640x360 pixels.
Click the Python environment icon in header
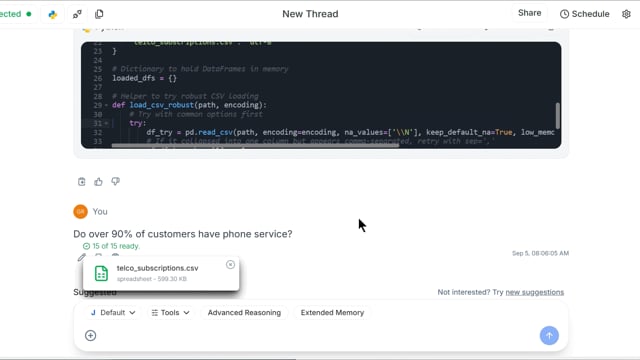coord(53,14)
